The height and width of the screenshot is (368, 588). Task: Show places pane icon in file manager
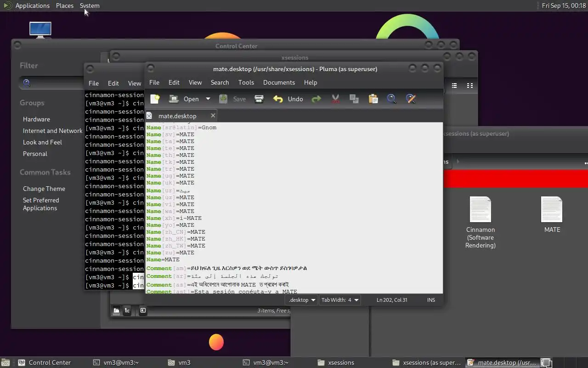(116, 310)
